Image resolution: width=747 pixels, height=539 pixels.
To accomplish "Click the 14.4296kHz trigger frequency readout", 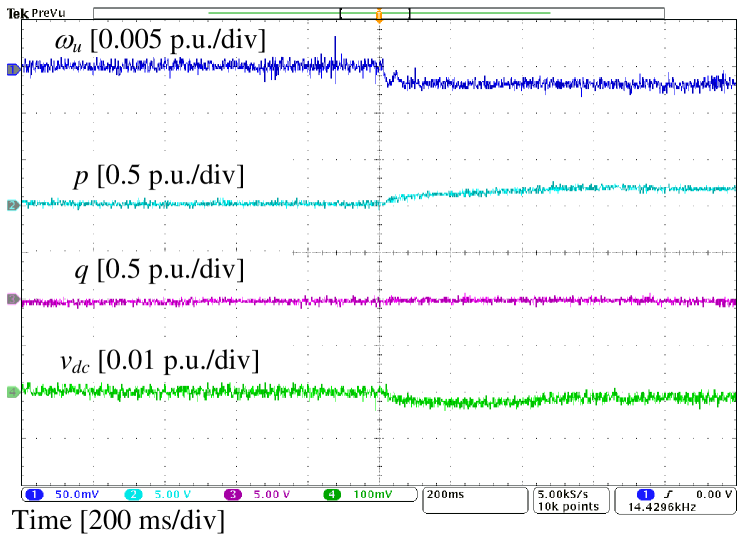I will [x=662, y=507].
